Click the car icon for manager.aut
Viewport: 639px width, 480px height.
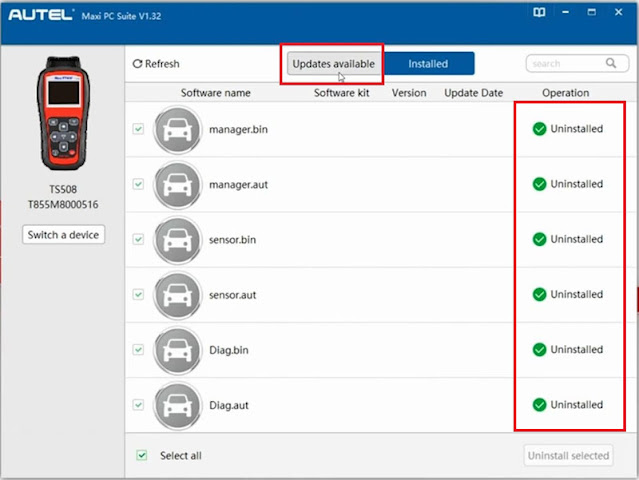[x=177, y=185]
